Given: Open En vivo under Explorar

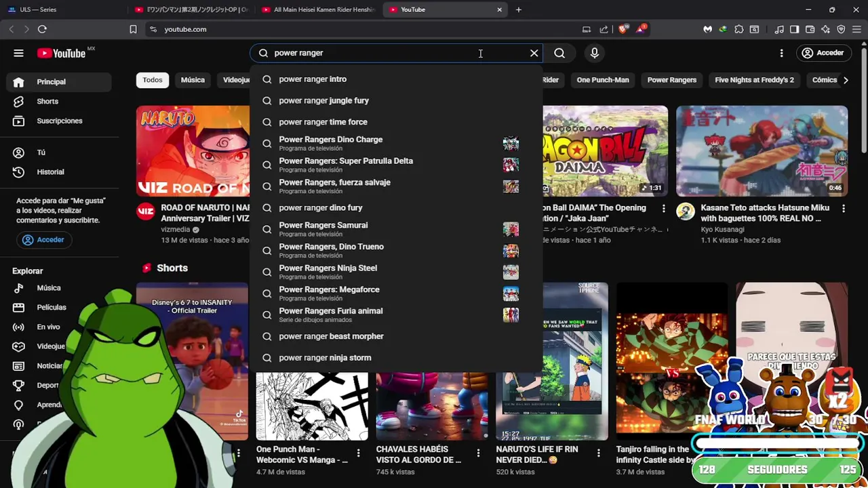Looking at the screenshot, I should pos(60,327).
